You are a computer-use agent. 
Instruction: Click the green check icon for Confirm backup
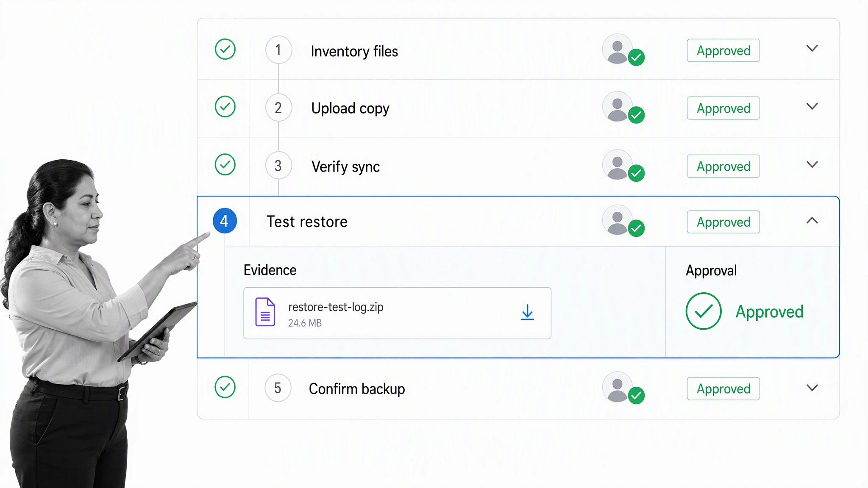225,387
